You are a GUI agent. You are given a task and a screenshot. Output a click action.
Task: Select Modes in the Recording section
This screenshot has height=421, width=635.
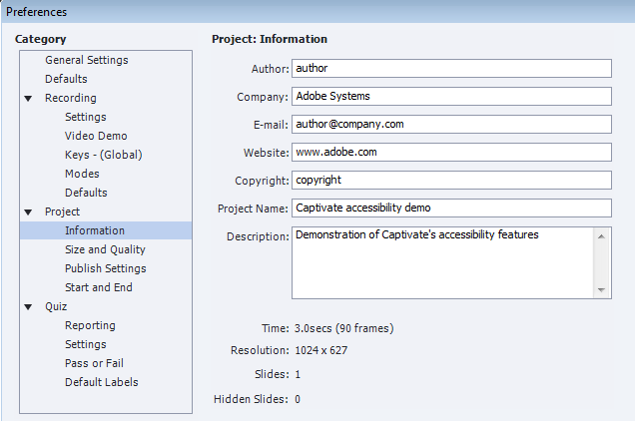pyautogui.click(x=82, y=174)
